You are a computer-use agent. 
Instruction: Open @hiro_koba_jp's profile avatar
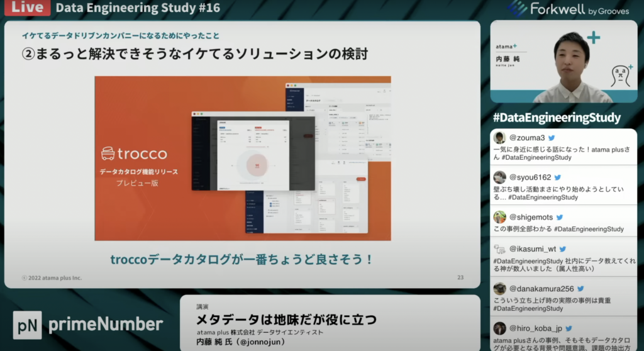pyautogui.click(x=499, y=328)
